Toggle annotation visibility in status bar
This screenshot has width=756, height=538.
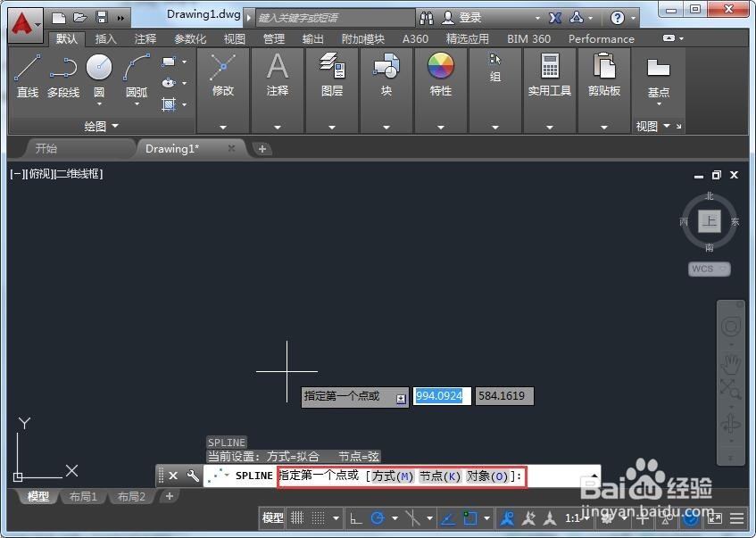(507, 518)
